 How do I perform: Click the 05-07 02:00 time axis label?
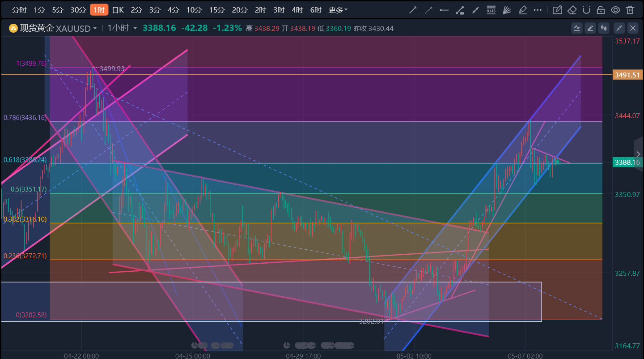click(x=525, y=356)
